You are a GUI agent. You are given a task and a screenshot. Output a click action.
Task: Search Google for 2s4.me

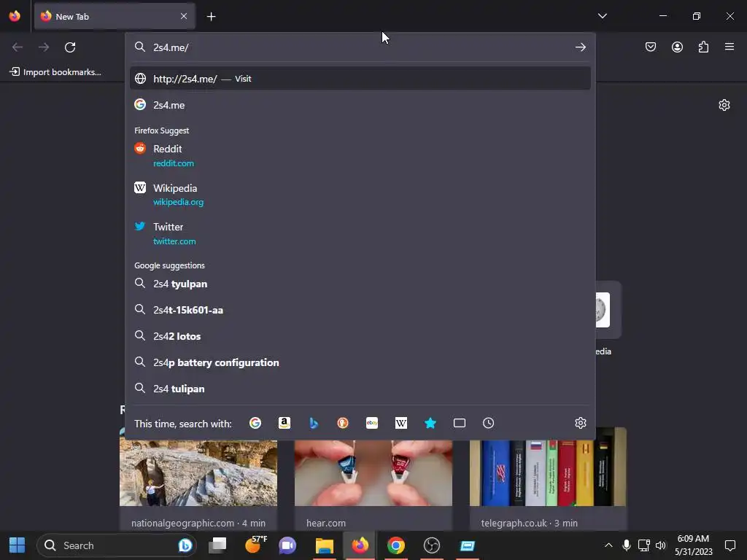360,105
